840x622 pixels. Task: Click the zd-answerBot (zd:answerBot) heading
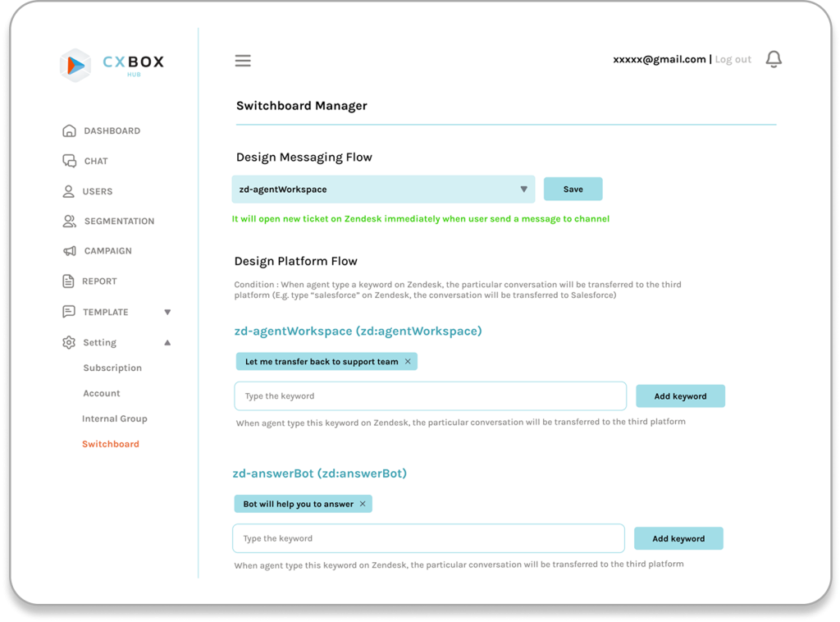319,473
